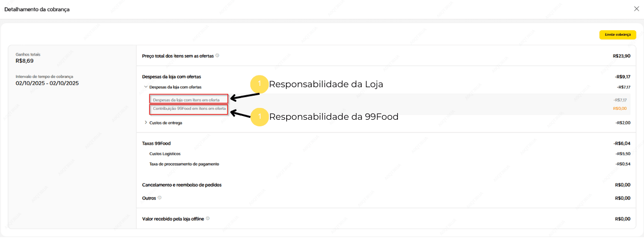644x239 pixels.
Task: Click the orange R$0,00 contribution amount
Action: click(619, 108)
